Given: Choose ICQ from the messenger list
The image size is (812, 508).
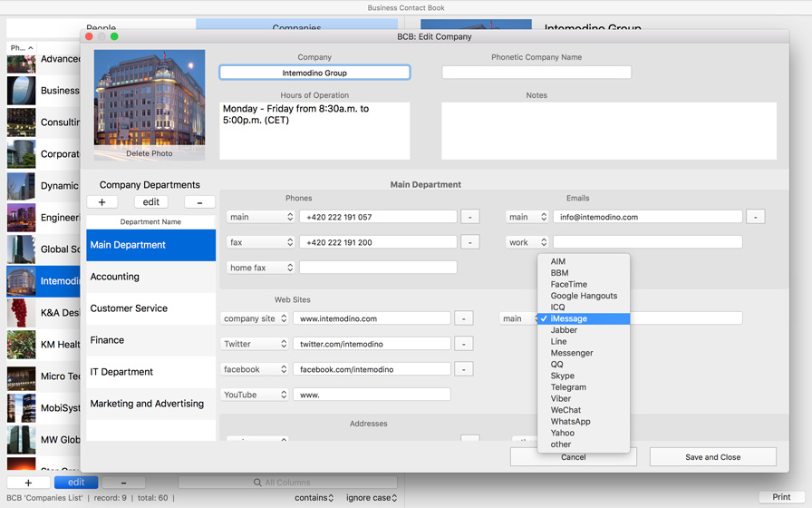Looking at the screenshot, I should (x=584, y=307).
